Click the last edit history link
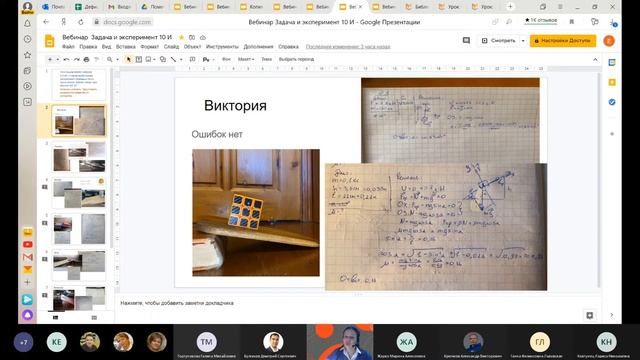 pos(348,47)
